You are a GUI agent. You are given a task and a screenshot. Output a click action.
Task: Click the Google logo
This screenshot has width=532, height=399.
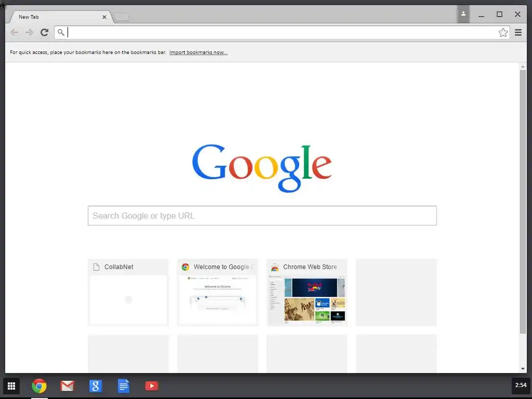(262, 168)
